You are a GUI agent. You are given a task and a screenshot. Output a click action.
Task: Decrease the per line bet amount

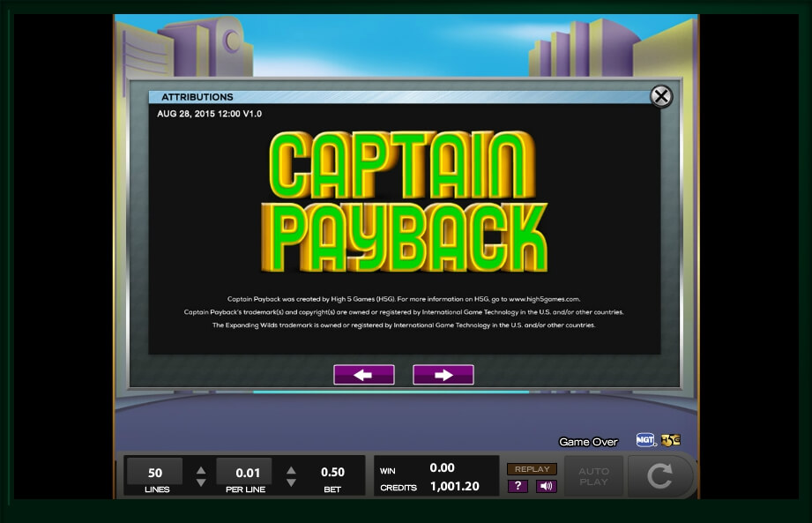tap(291, 482)
